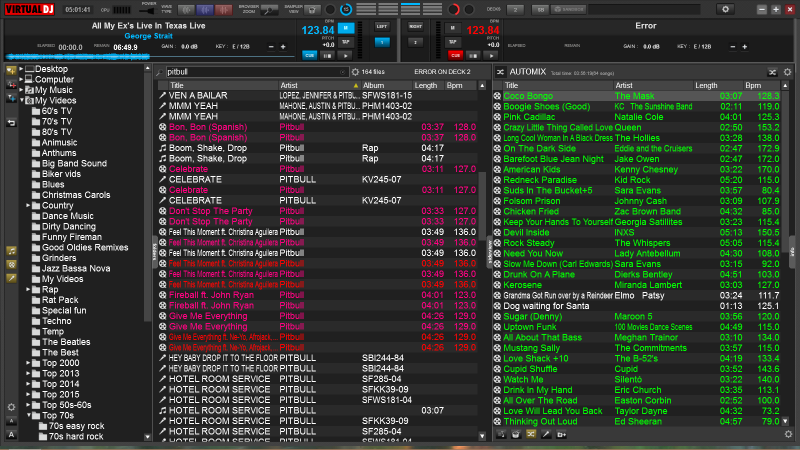Expand the Country folder
The width and height of the screenshot is (800, 450).
tap(29, 205)
